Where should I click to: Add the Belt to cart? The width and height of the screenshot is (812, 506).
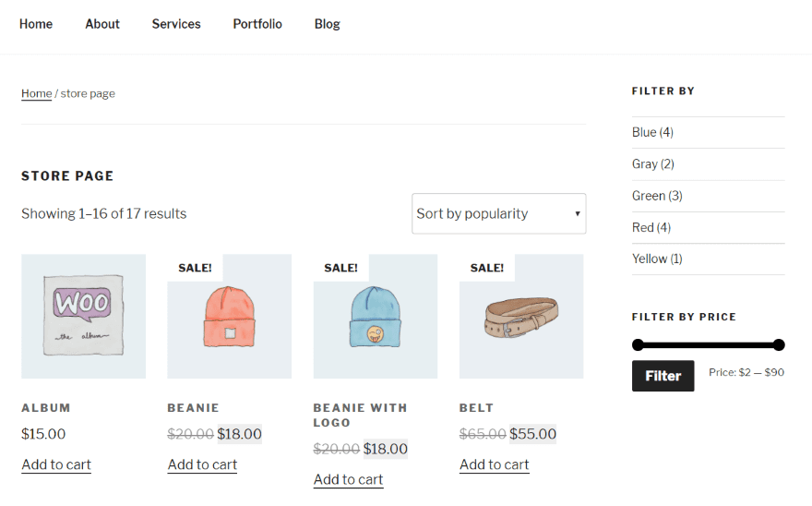[x=495, y=464]
